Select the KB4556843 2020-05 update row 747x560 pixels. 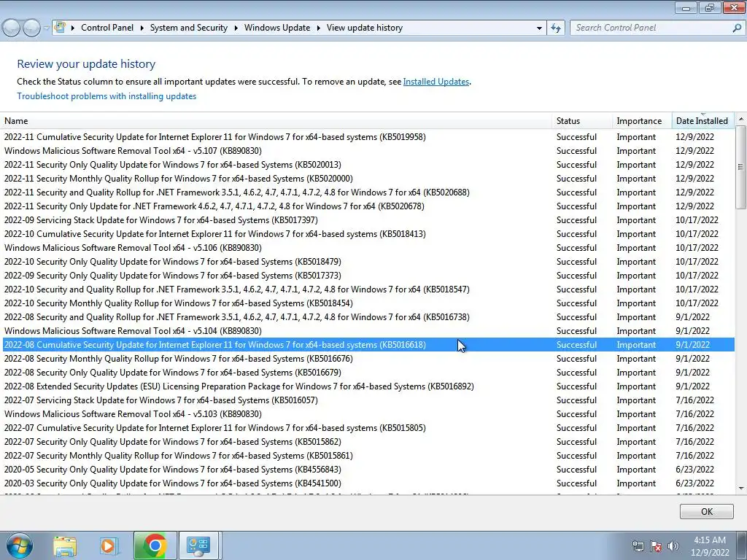coord(368,470)
